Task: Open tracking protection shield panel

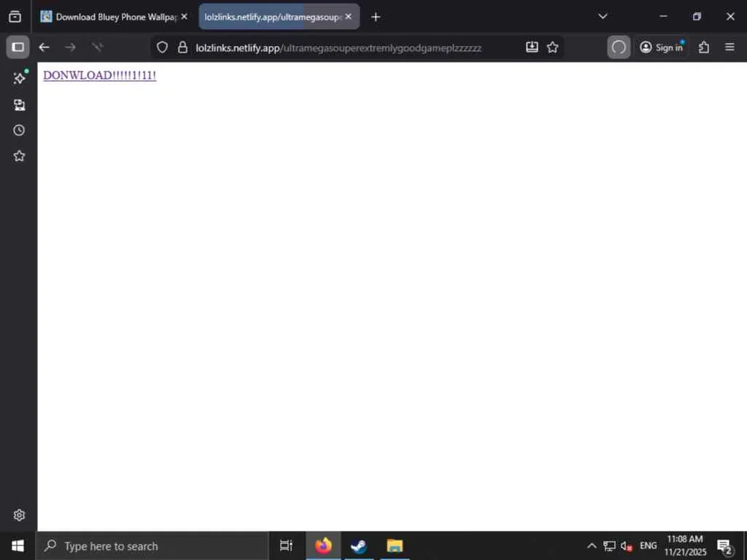Action: click(163, 47)
